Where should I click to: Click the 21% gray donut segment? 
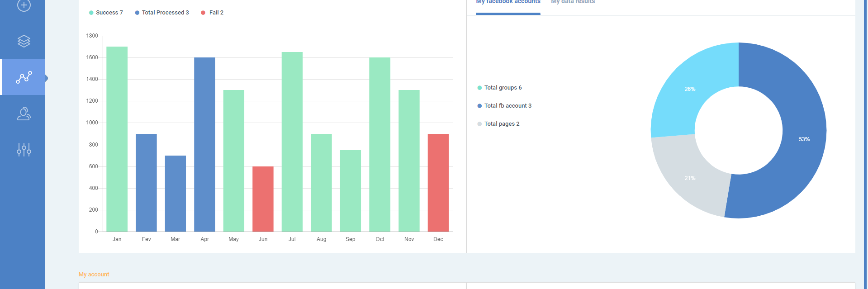click(x=690, y=179)
